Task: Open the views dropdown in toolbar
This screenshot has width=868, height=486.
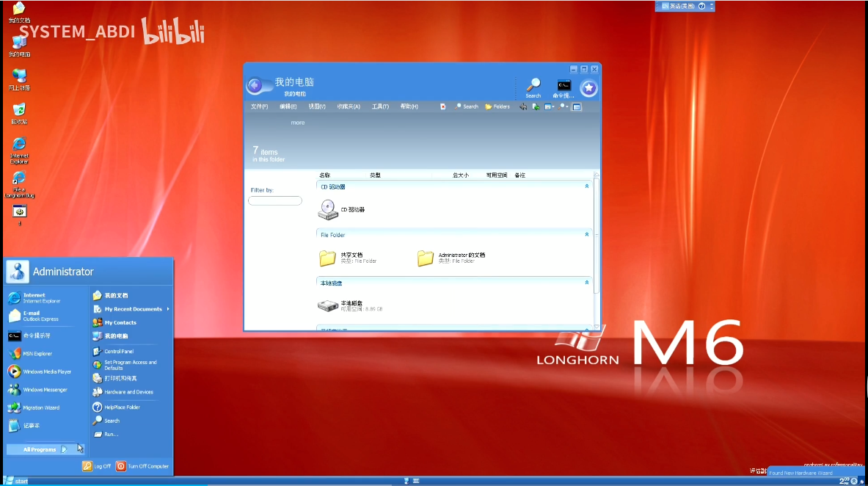Action: tap(550, 106)
